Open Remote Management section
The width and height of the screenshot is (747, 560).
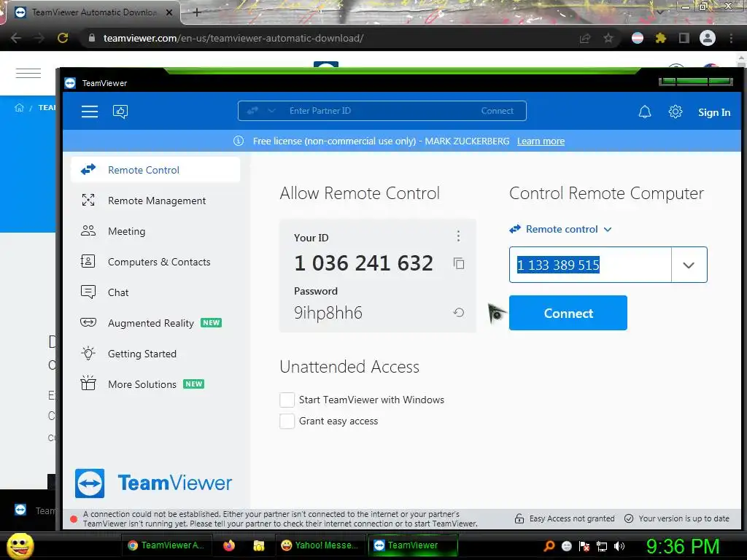click(x=155, y=201)
